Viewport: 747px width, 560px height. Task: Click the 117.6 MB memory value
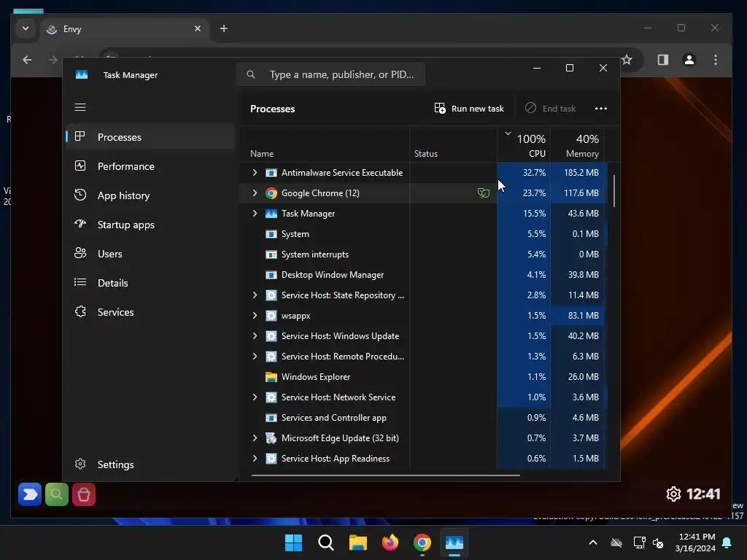(581, 192)
